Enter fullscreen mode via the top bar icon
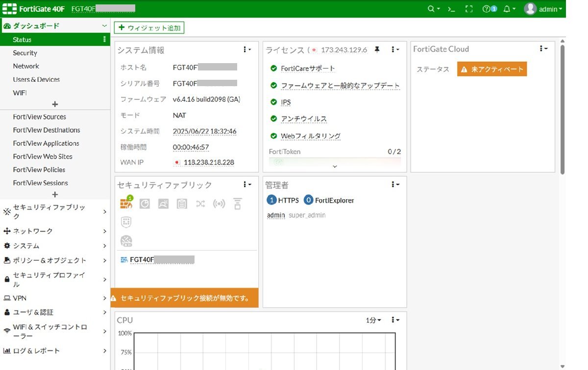 tap(468, 8)
